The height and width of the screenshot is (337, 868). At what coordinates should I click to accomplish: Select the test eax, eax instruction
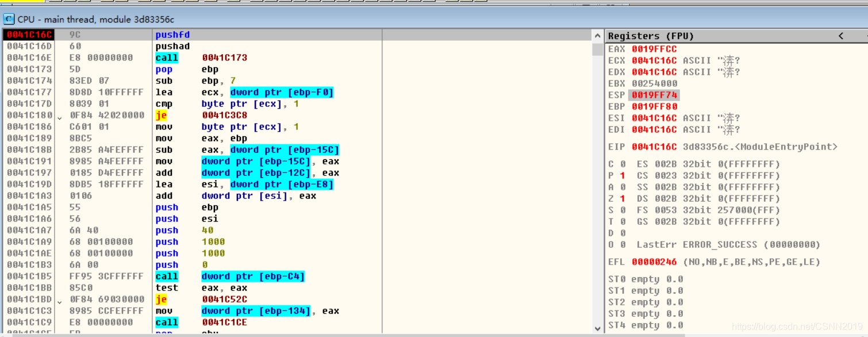click(x=201, y=288)
